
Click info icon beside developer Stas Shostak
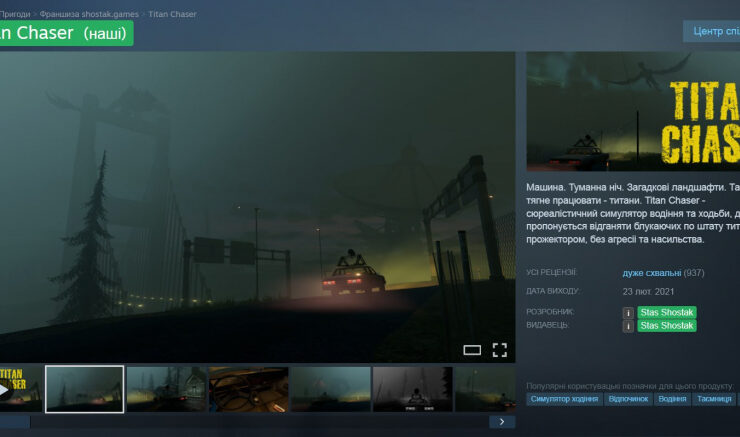point(629,312)
